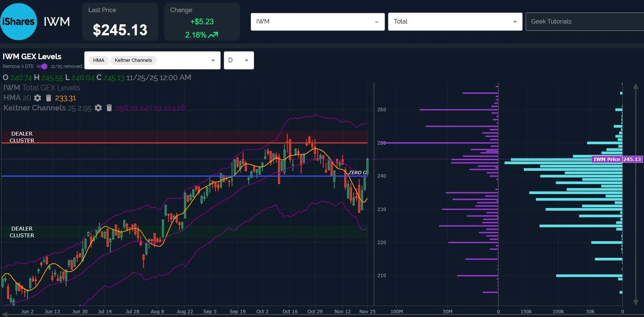This screenshot has height=317, width=644.
Task: Select the HMA indicator chip
Action: (x=99, y=60)
